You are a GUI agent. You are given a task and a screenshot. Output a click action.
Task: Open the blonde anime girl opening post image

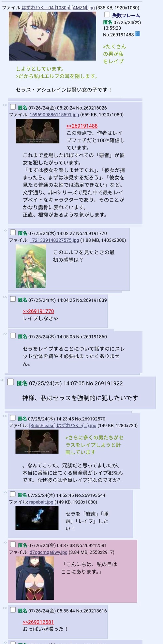point(52,36)
